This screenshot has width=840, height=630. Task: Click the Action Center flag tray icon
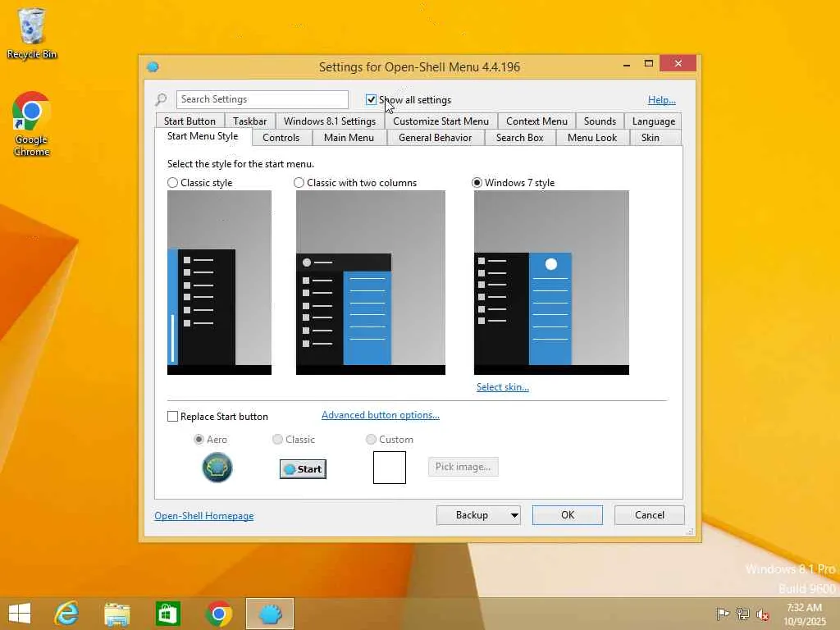tap(723, 614)
